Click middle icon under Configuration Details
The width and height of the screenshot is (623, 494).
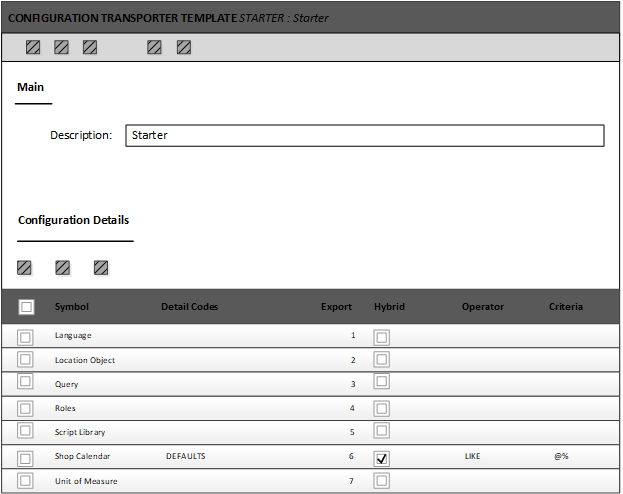62,268
